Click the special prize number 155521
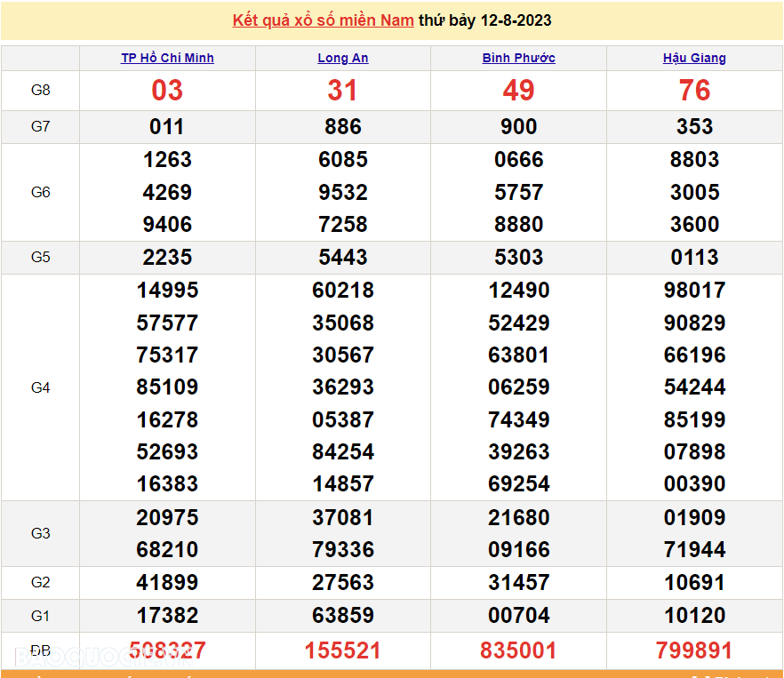The width and height of the screenshot is (784, 678). [343, 650]
